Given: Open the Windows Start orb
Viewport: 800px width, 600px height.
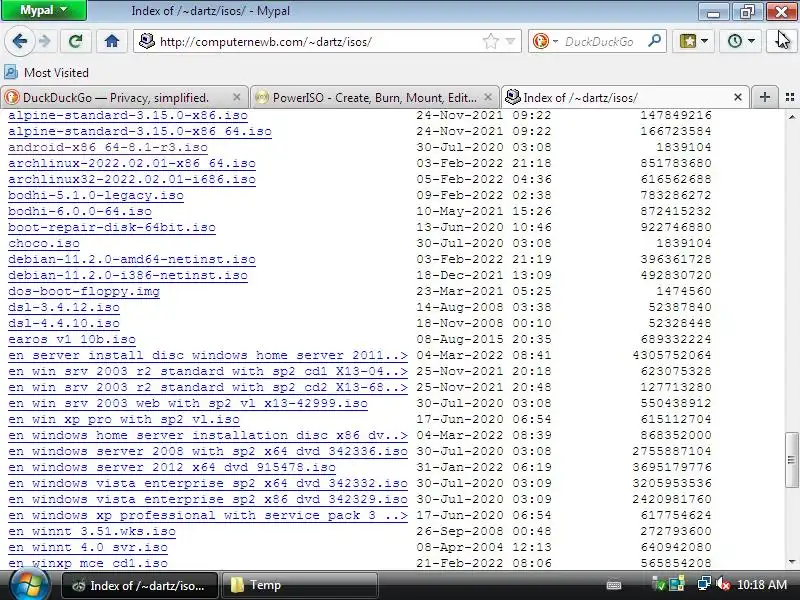Looking at the screenshot, I should pyautogui.click(x=30, y=585).
